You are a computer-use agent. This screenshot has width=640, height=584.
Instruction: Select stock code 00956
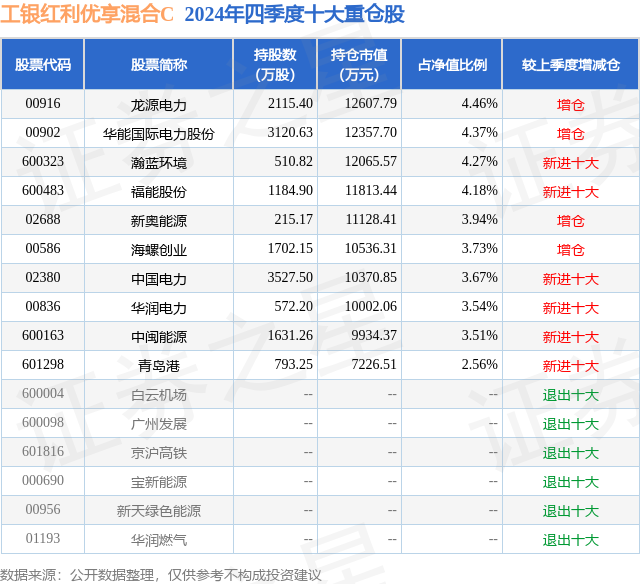pos(43,509)
